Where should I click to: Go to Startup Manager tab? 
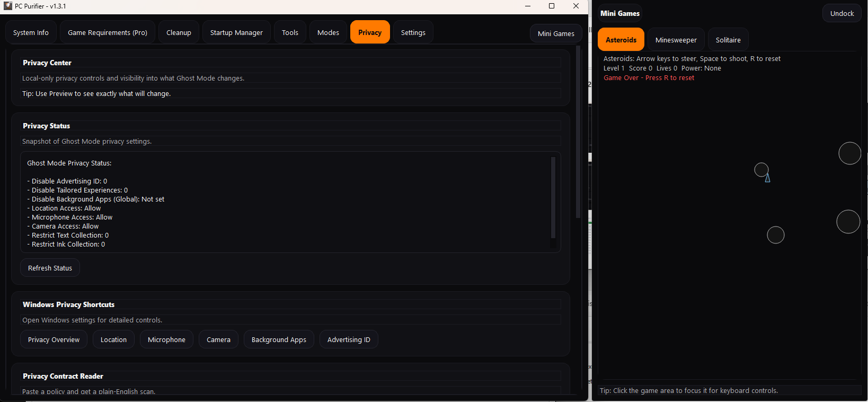[x=236, y=32]
